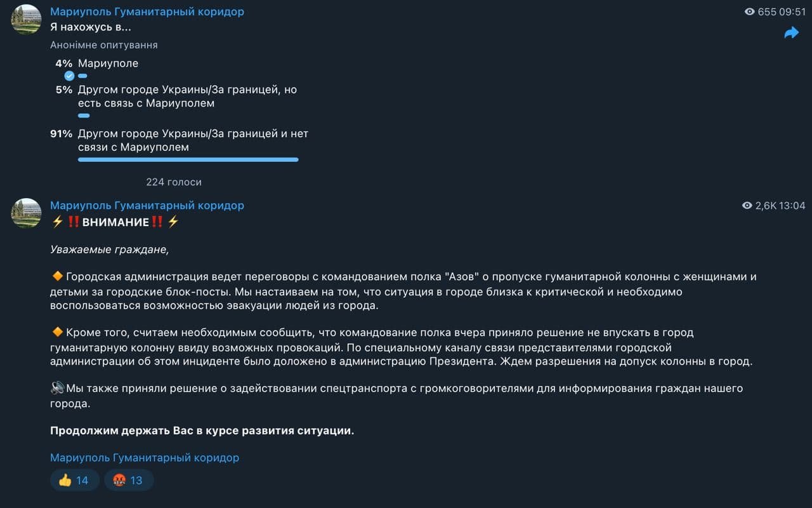Open the channel name above the poll
This screenshot has height=508, width=812.
point(147,12)
